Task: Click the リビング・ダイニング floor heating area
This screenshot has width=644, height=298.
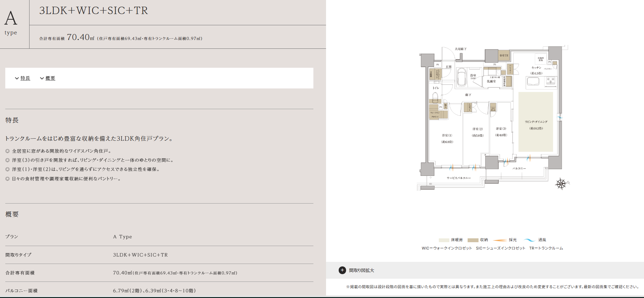Action: (535, 121)
